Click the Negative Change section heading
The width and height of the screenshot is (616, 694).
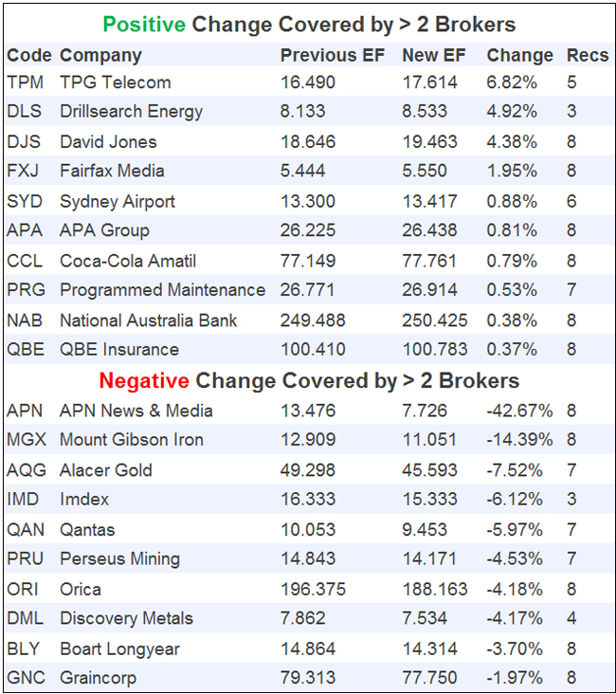pyautogui.click(x=309, y=381)
